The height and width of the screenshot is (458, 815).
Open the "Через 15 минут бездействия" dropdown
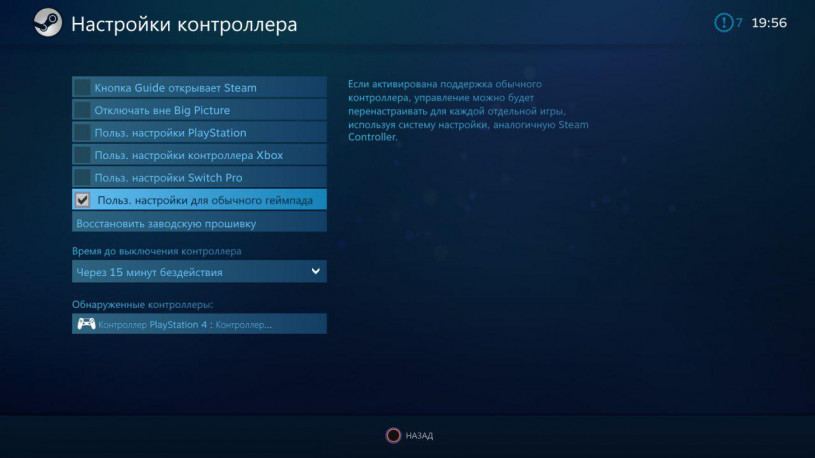pyautogui.click(x=190, y=272)
